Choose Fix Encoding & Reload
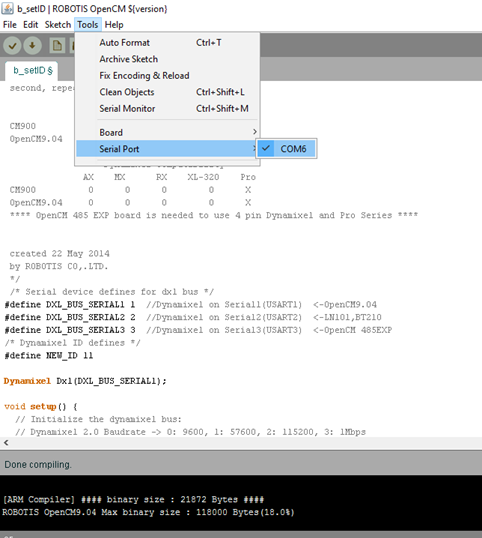 coord(167,75)
